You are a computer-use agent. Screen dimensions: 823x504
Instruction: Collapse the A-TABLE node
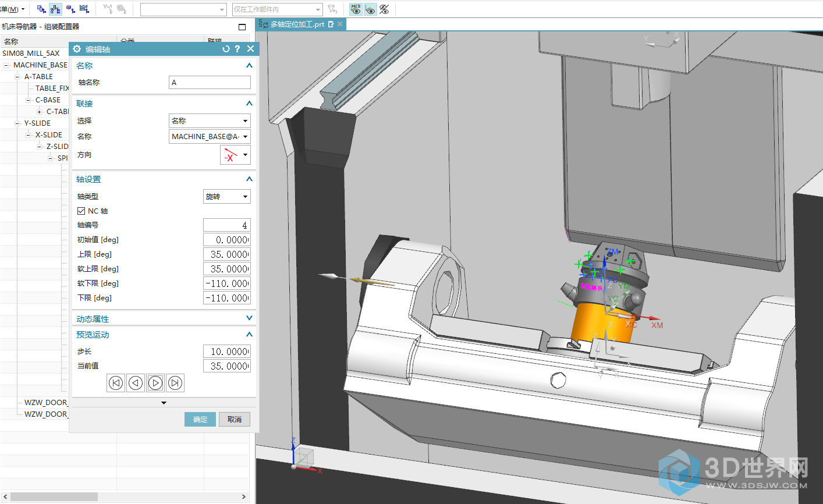[x=17, y=77]
